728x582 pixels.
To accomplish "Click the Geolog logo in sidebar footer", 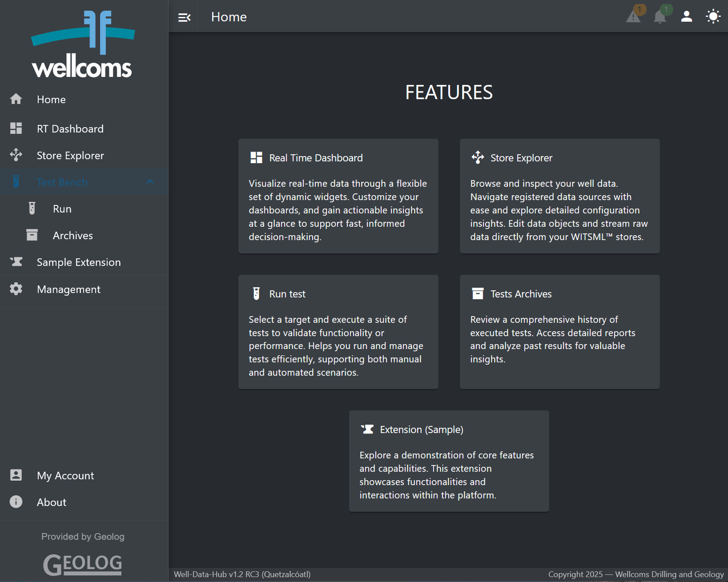I will click(x=83, y=565).
